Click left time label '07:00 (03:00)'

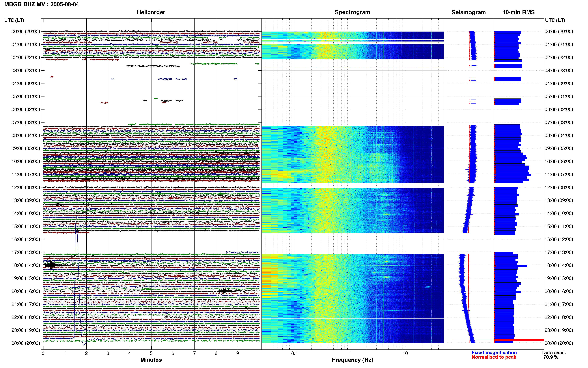click(x=26, y=122)
